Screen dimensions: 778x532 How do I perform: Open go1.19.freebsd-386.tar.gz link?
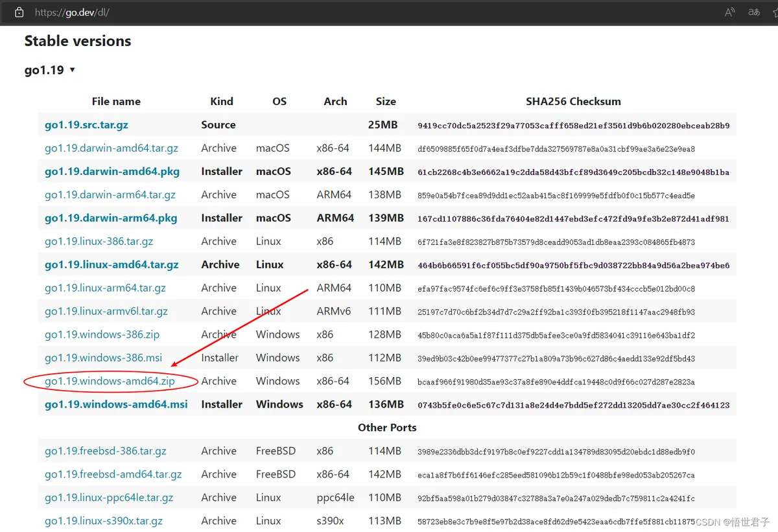coord(106,452)
